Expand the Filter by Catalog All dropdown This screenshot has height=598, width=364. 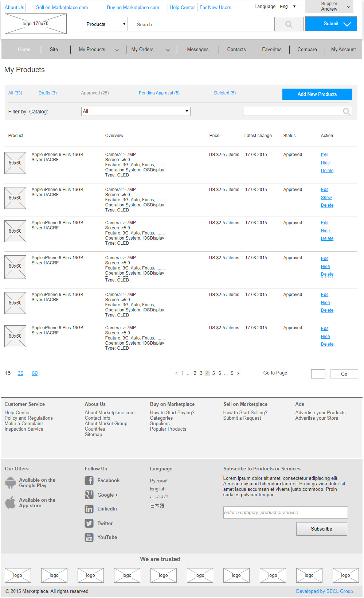coord(136,111)
